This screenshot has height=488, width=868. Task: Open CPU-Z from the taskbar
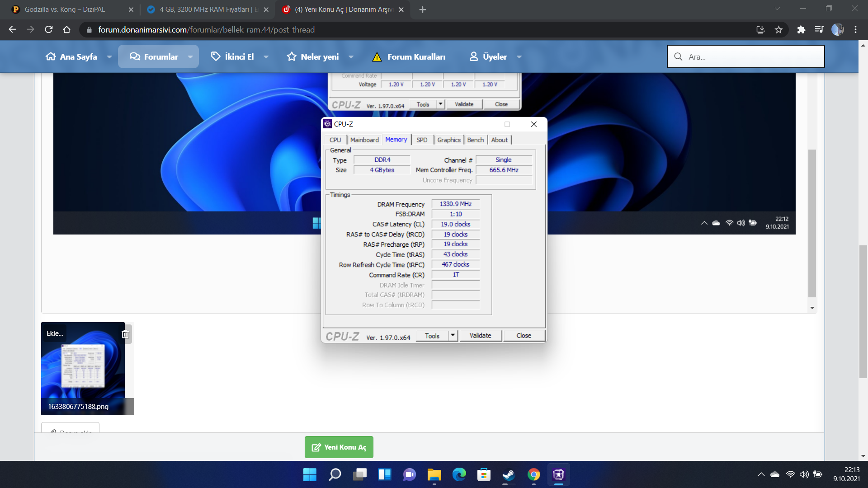559,474
